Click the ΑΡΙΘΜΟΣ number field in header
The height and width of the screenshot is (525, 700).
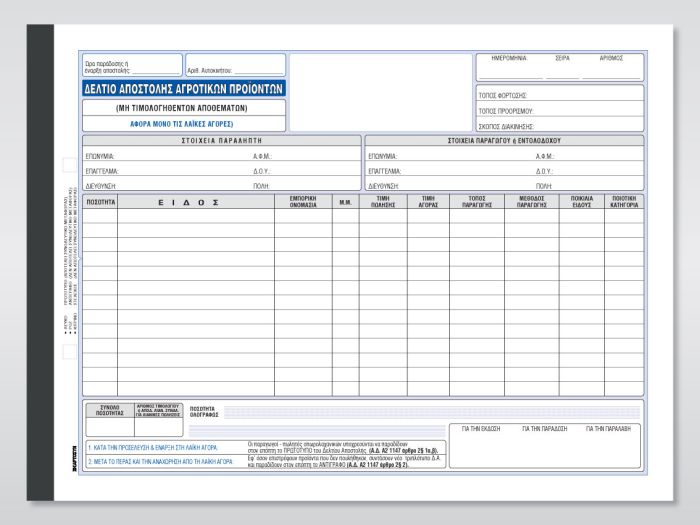611,67
